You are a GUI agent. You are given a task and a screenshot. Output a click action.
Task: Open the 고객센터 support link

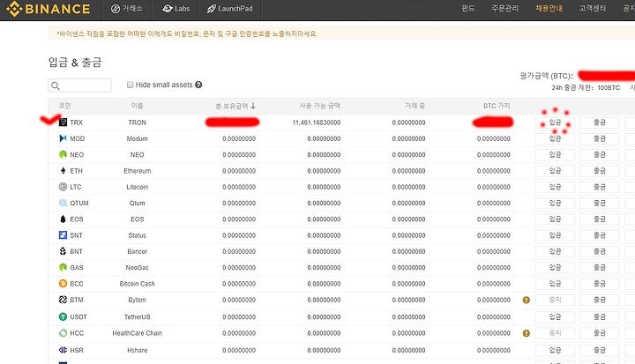click(593, 8)
